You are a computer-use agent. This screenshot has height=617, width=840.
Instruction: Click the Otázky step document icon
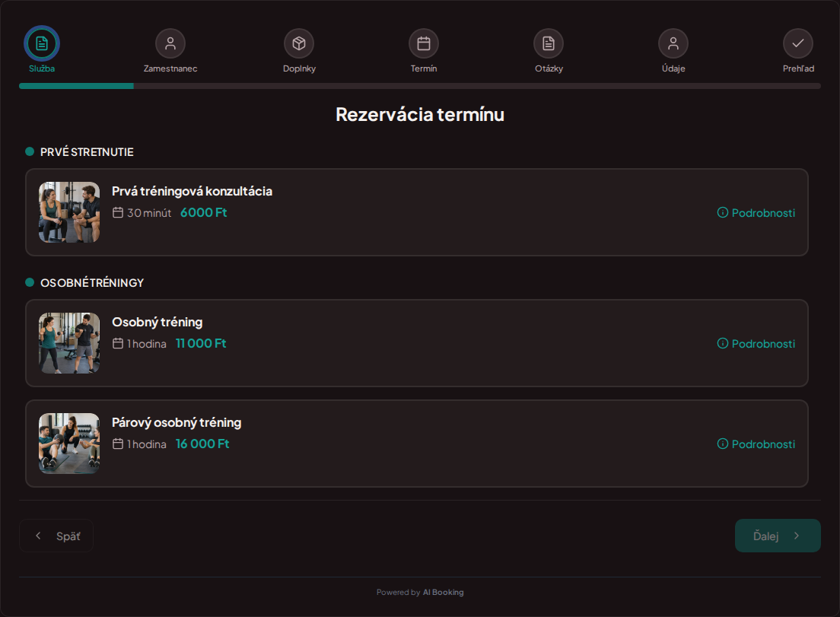pyautogui.click(x=549, y=43)
